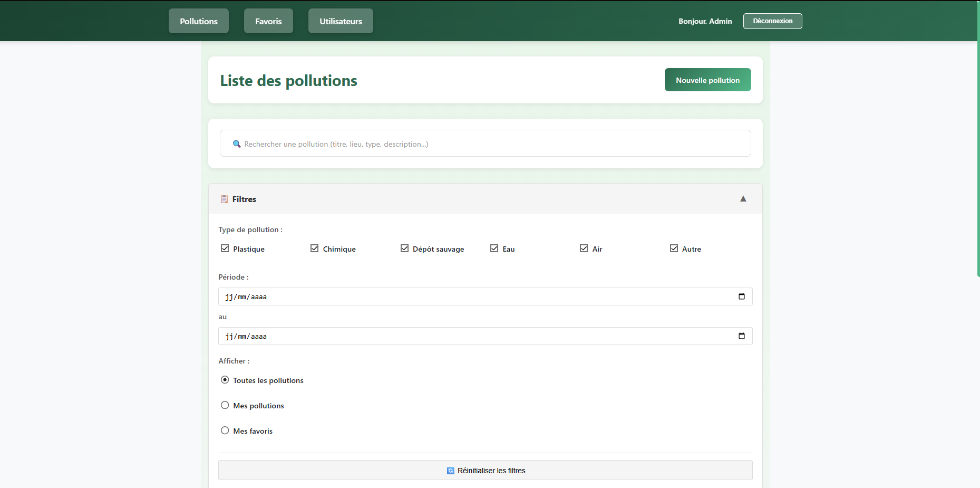The height and width of the screenshot is (488, 980).
Task: Open the Utilisateurs nav tab
Action: click(341, 21)
